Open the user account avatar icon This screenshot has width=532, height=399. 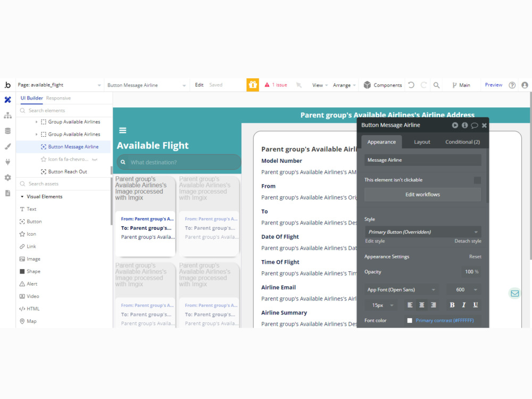tap(525, 85)
